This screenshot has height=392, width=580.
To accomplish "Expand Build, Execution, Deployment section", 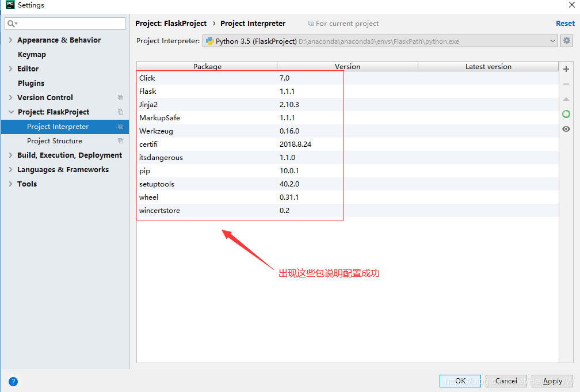I will (11, 155).
